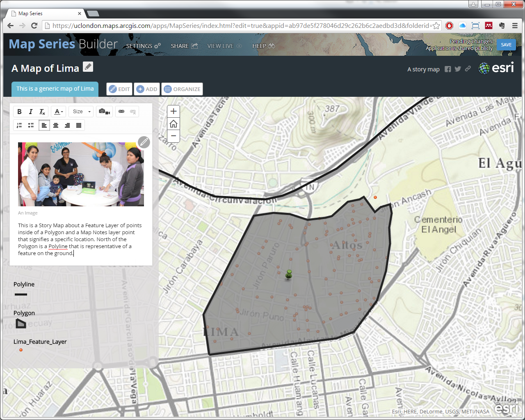Insert a hyperlink with the link icon
Screen dimensions: 525x420
coord(121,112)
